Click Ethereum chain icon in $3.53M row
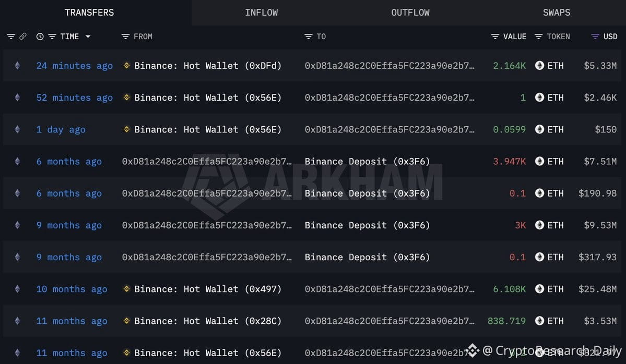 pyautogui.click(x=17, y=321)
